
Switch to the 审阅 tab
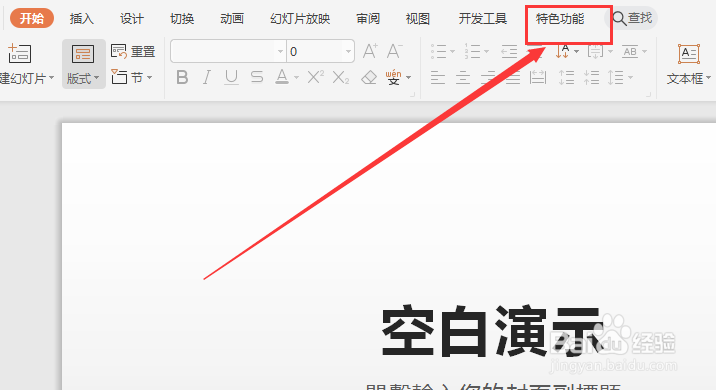(x=368, y=19)
